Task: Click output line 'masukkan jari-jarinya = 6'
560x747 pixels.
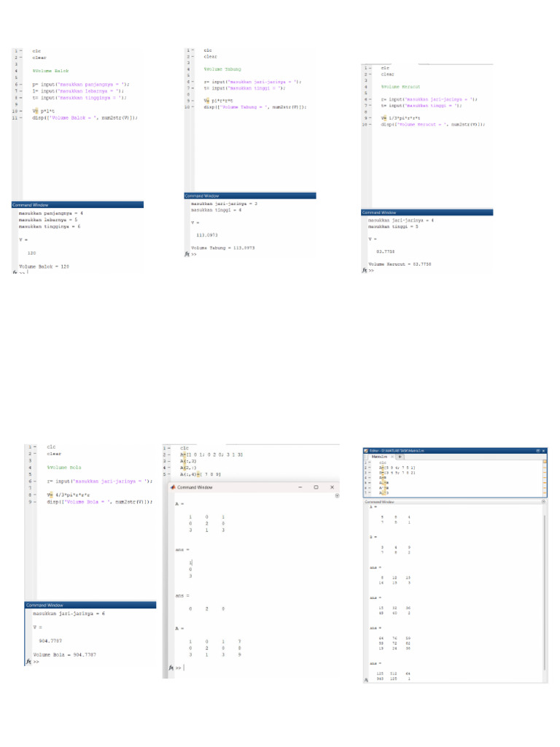Action: (69, 614)
